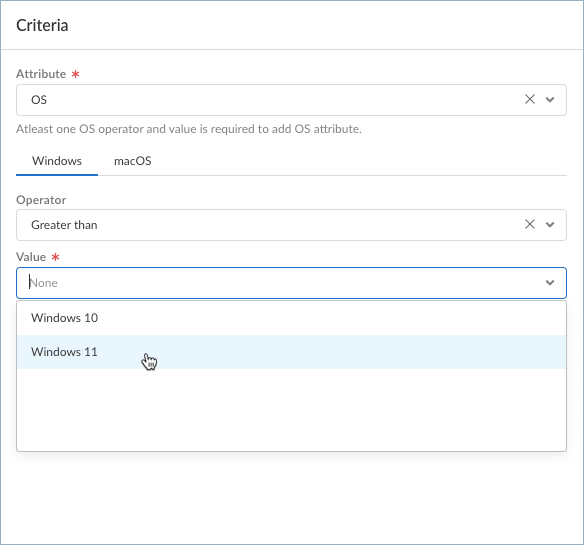584x545 pixels.
Task: Click the Operator field label
Action: [41, 200]
